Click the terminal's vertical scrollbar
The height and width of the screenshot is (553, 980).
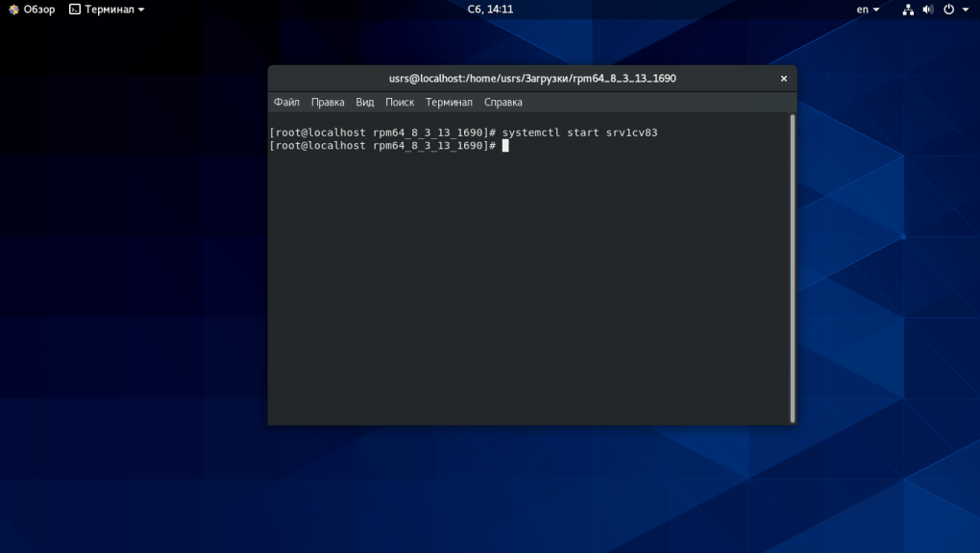(x=792, y=267)
